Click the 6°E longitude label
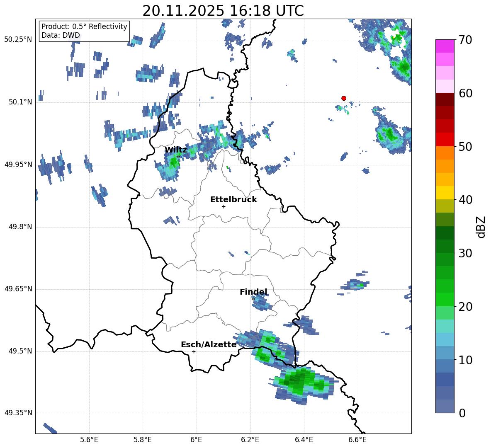This screenshot has height=448, width=491. (x=196, y=440)
